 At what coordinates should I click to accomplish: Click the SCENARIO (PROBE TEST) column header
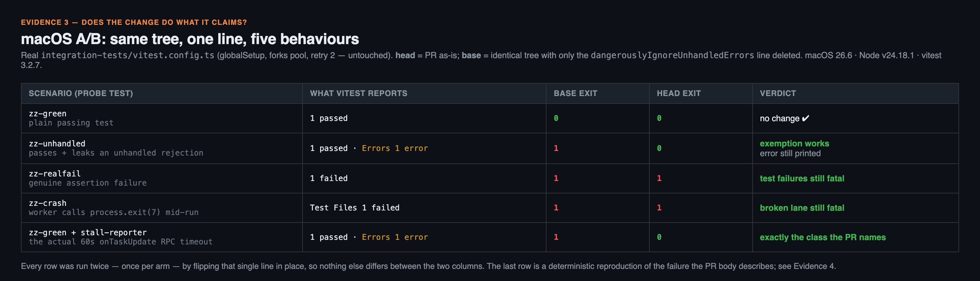[x=81, y=93]
